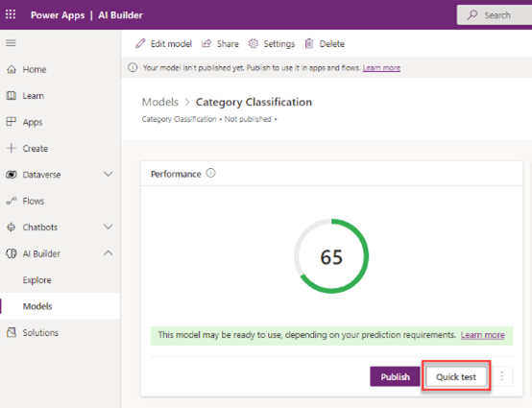Click the Delete trash icon
532x408 pixels.
309,44
